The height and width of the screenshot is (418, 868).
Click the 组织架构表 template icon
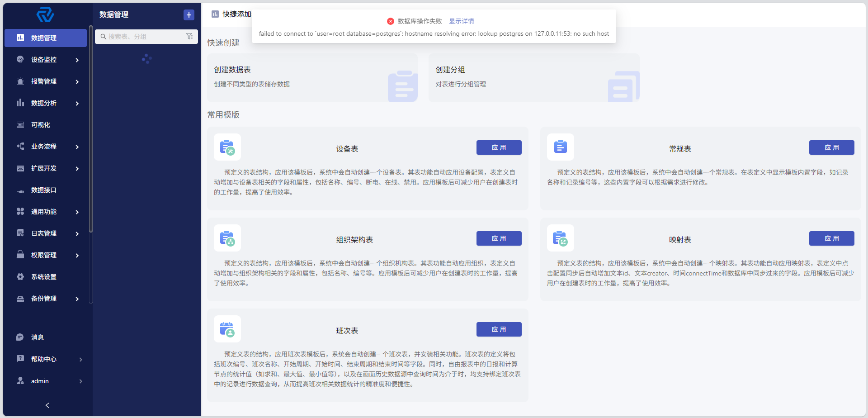point(227,238)
